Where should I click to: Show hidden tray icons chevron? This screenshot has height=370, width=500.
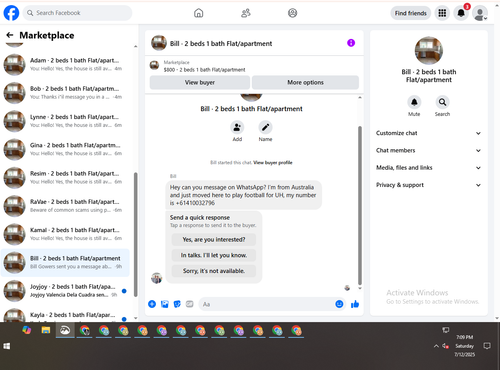(x=436, y=346)
